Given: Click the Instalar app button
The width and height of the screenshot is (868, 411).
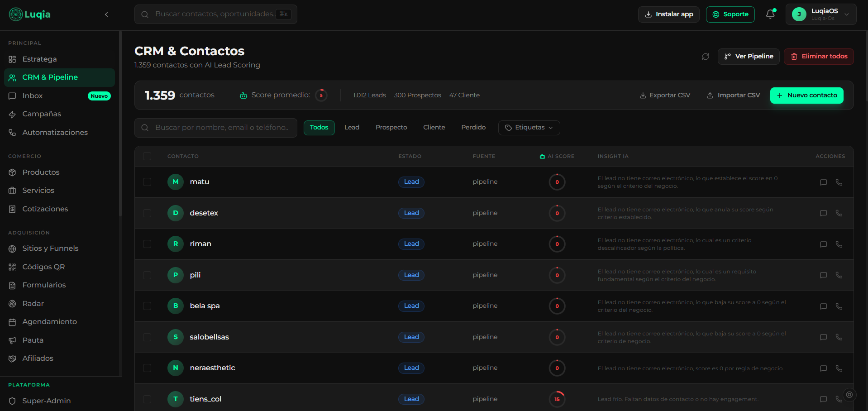Looking at the screenshot, I should coord(669,14).
